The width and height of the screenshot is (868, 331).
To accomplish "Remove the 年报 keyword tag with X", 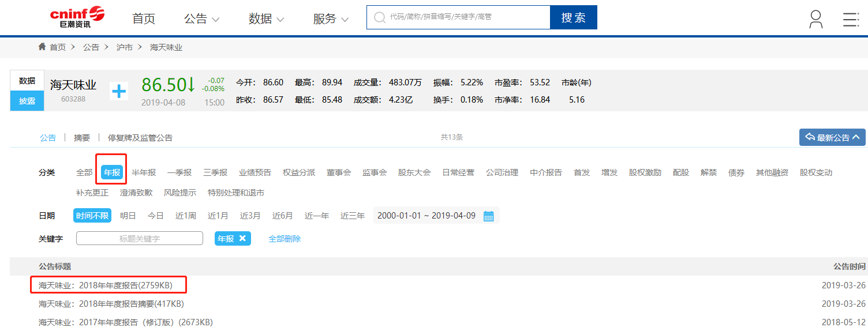I will tap(242, 238).
